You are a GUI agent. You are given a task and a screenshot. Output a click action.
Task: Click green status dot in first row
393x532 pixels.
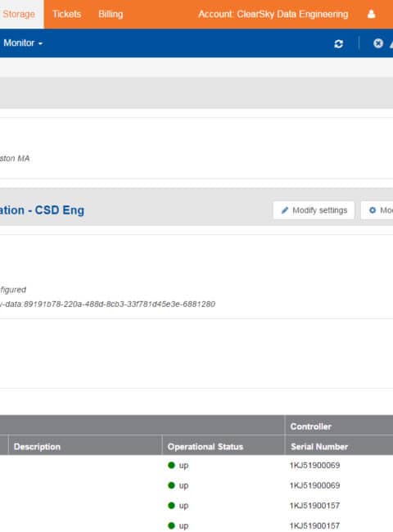pyautogui.click(x=171, y=465)
